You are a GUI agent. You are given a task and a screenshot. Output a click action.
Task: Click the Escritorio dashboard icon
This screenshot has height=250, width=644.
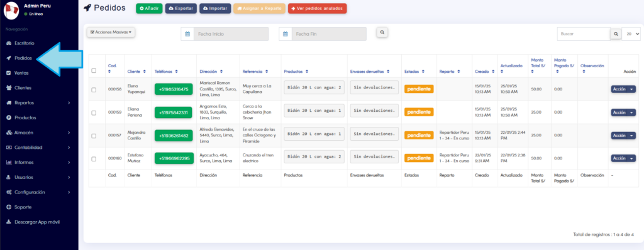[x=9, y=43]
